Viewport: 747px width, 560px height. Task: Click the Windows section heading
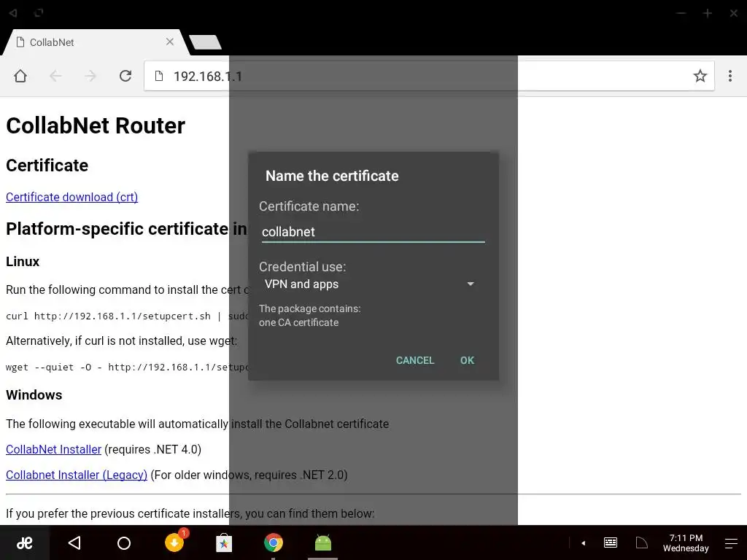(x=34, y=395)
